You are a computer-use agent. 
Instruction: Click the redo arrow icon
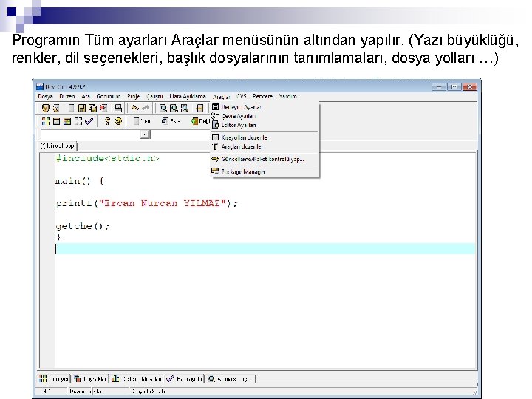coord(146,108)
